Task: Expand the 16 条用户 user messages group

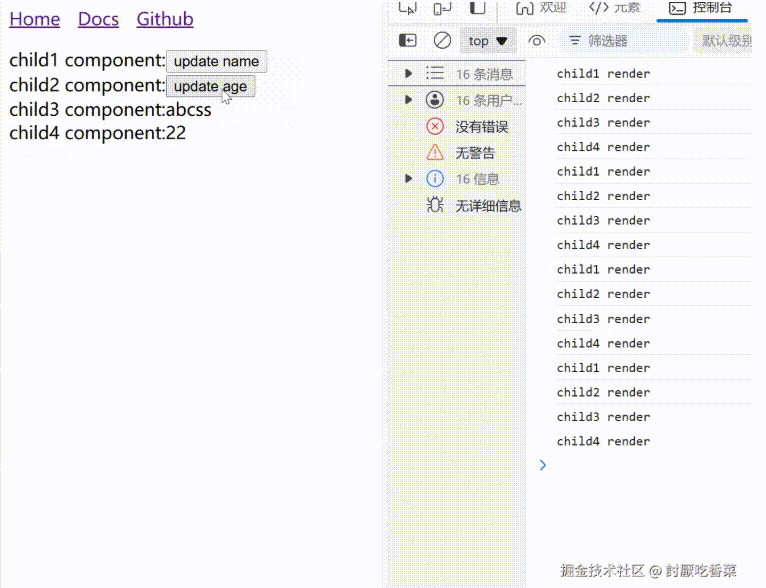Action: click(x=408, y=100)
